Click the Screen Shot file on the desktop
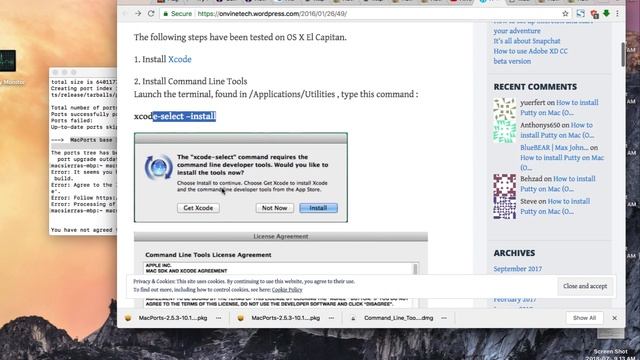 611,345
